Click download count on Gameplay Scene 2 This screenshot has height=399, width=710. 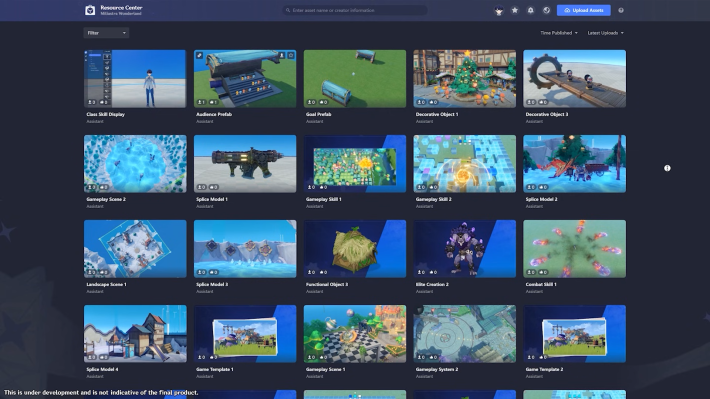tap(91, 187)
